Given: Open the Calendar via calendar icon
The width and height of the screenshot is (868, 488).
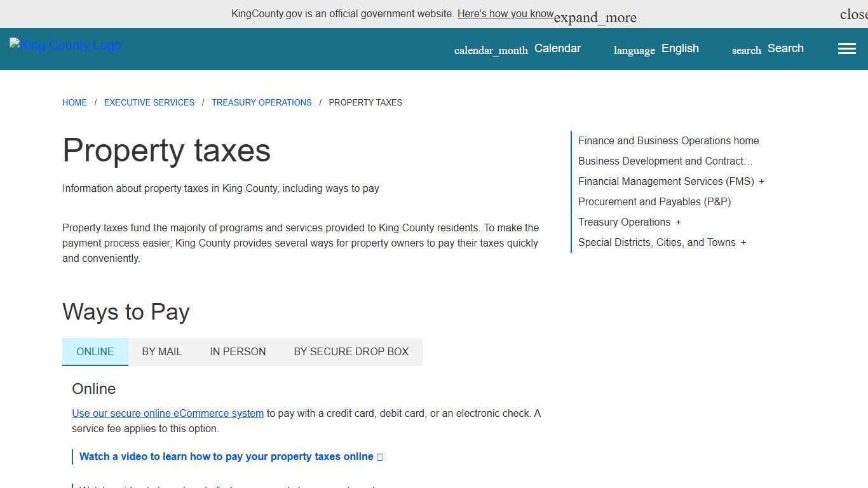Looking at the screenshot, I should [x=491, y=49].
